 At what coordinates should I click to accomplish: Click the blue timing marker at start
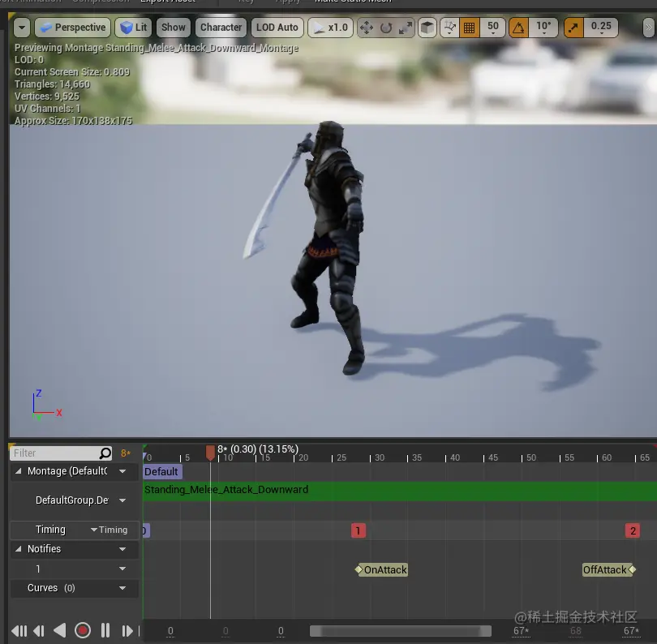click(x=146, y=531)
